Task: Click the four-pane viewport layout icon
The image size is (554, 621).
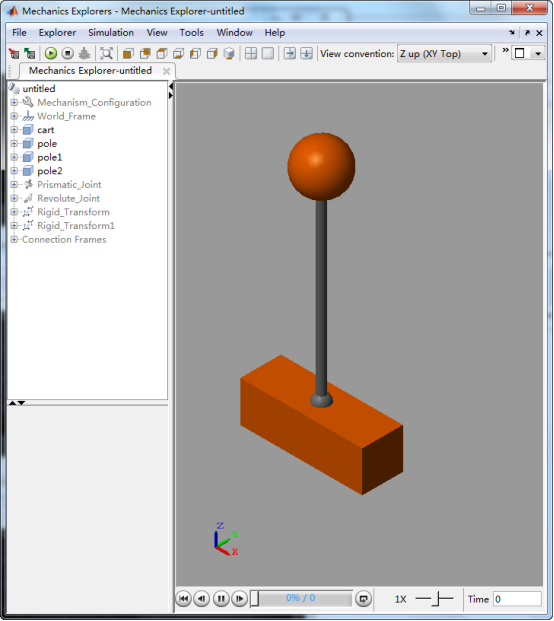Action: 251,53
